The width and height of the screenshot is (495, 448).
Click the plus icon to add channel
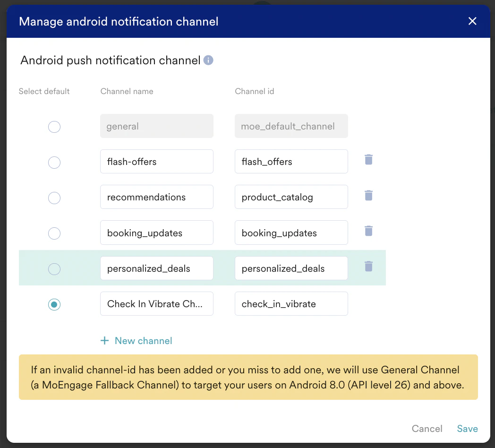[104, 340]
